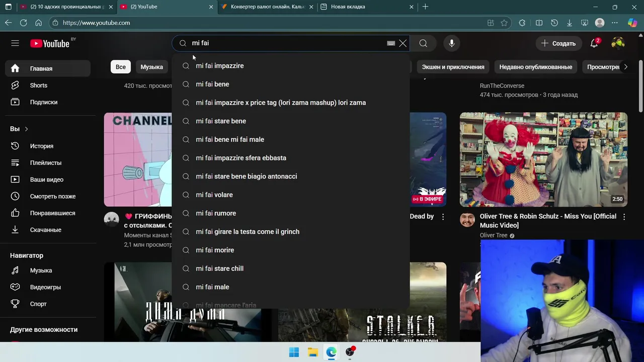
Task: Show more filter chips with right arrow
Action: (x=625, y=67)
